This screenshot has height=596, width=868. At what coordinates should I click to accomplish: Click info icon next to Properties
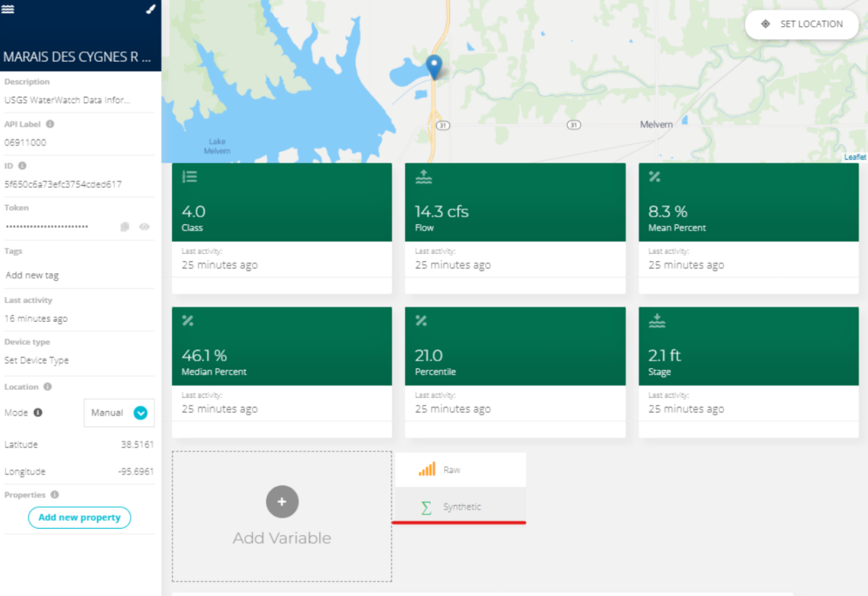pyautogui.click(x=54, y=495)
